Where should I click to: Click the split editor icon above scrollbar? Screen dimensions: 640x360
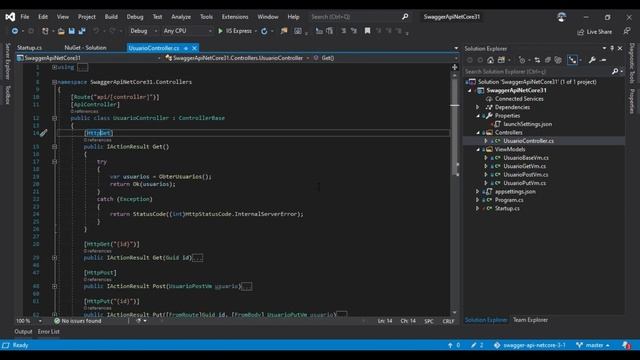455,67
